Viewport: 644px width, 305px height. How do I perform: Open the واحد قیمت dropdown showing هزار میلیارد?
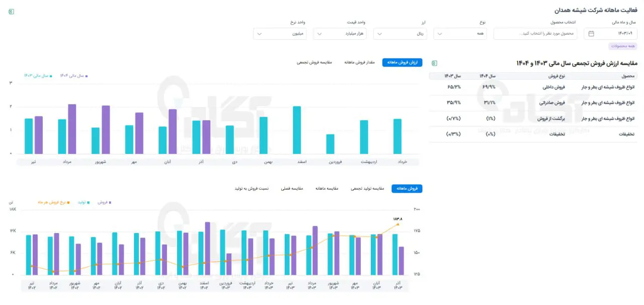pyautogui.click(x=340, y=34)
